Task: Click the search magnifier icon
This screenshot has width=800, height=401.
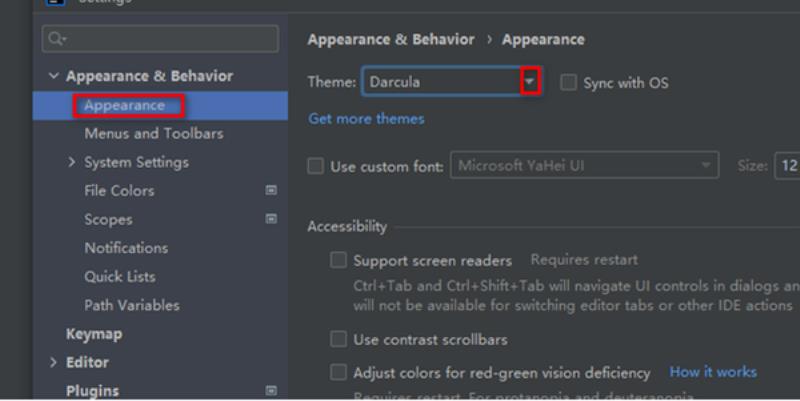Action: click(56, 38)
